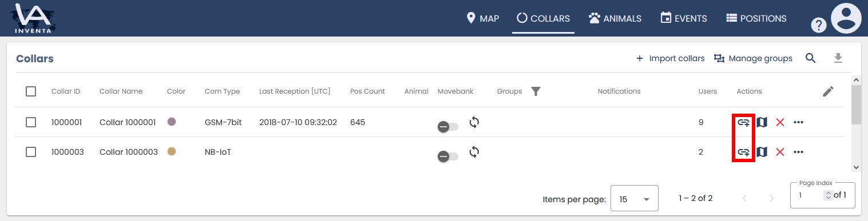Image resolution: width=868 pixels, height=221 pixels.
Task: Switch to the ANIMALS tab
Action: [x=615, y=18]
